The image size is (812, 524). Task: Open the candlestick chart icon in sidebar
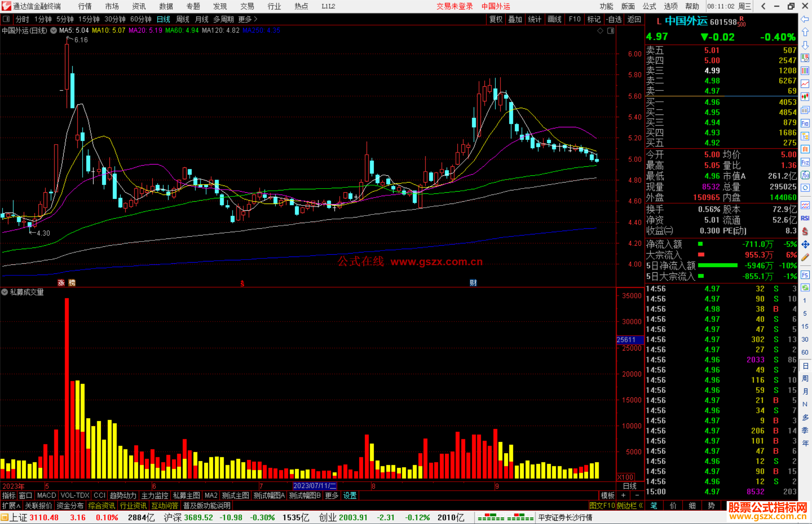pyautogui.click(x=805, y=97)
